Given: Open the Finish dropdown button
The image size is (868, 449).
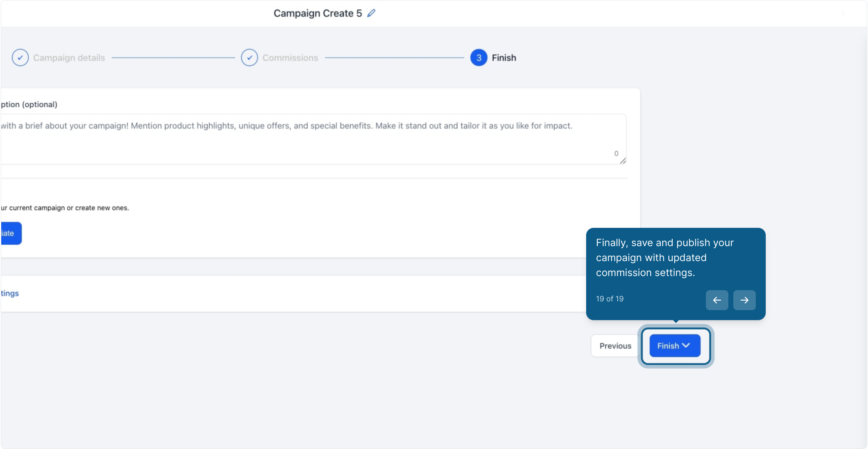Looking at the screenshot, I should tap(675, 346).
